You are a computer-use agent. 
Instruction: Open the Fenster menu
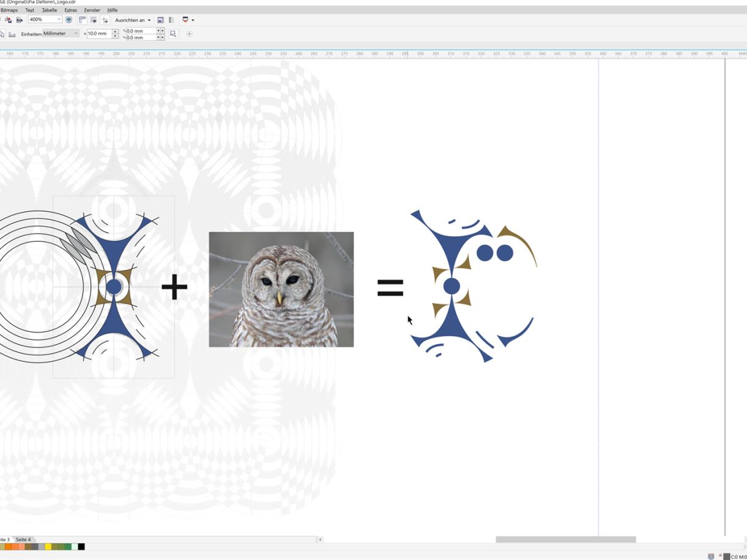(x=92, y=10)
